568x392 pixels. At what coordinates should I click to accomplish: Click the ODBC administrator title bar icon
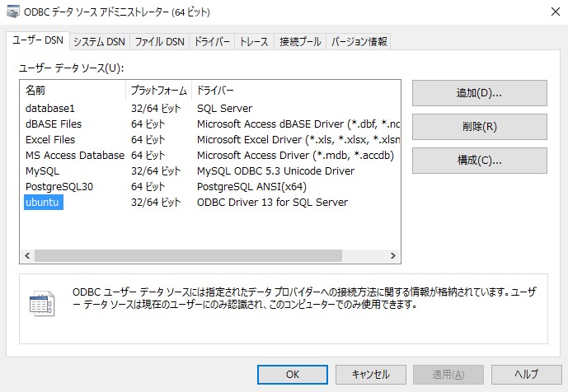(x=13, y=12)
